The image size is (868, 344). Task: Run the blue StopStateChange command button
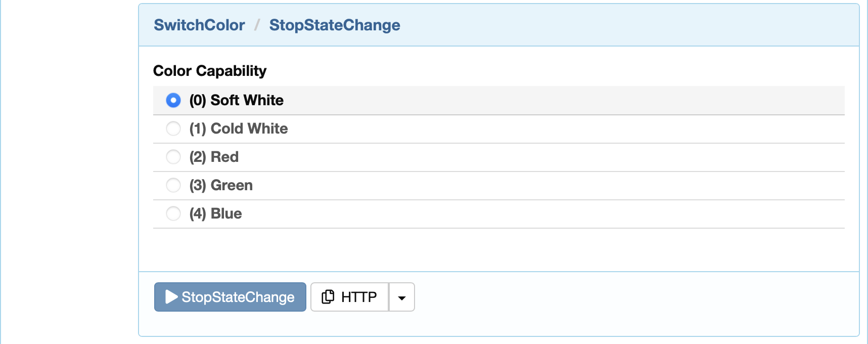(x=230, y=297)
